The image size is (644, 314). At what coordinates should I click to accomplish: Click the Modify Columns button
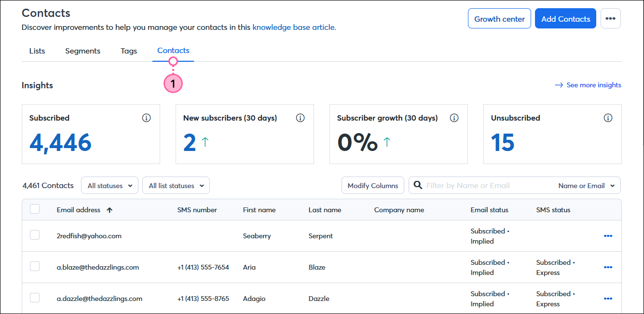point(373,185)
